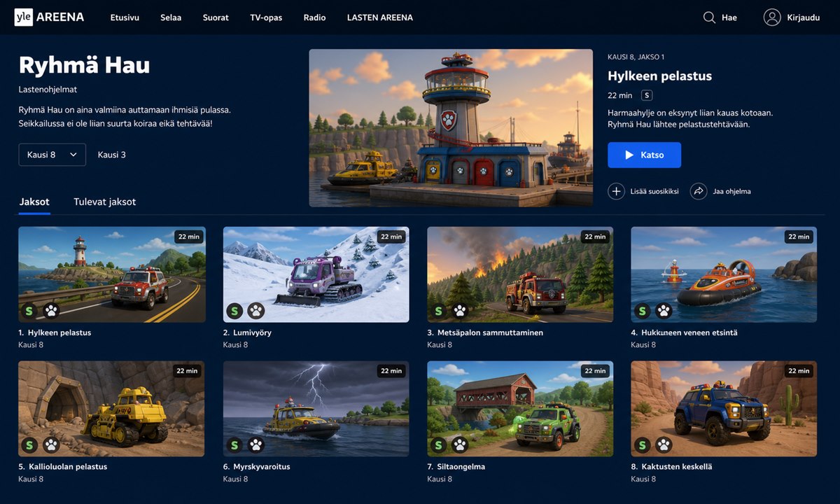The image size is (840, 504).
Task: Click paw icon on Kallioluolan pelastus thumbnail
Action: click(x=51, y=444)
